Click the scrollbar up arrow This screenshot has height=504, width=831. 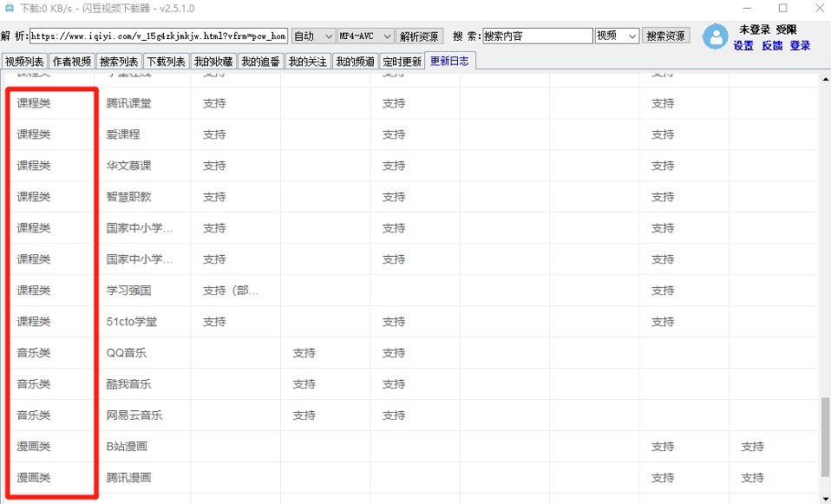(x=826, y=79)
